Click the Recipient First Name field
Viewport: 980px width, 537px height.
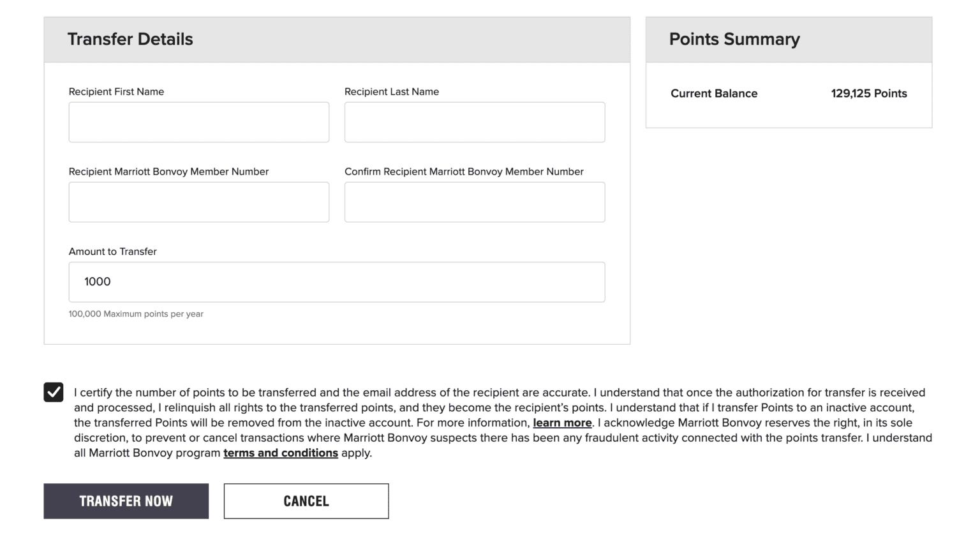point(198,122)
